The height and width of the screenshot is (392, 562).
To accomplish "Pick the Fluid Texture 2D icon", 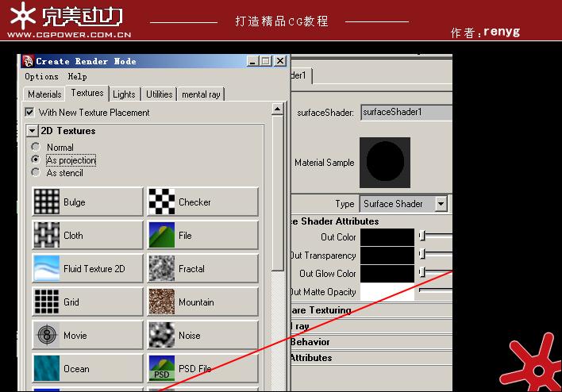I will click(x=47, y=268).
